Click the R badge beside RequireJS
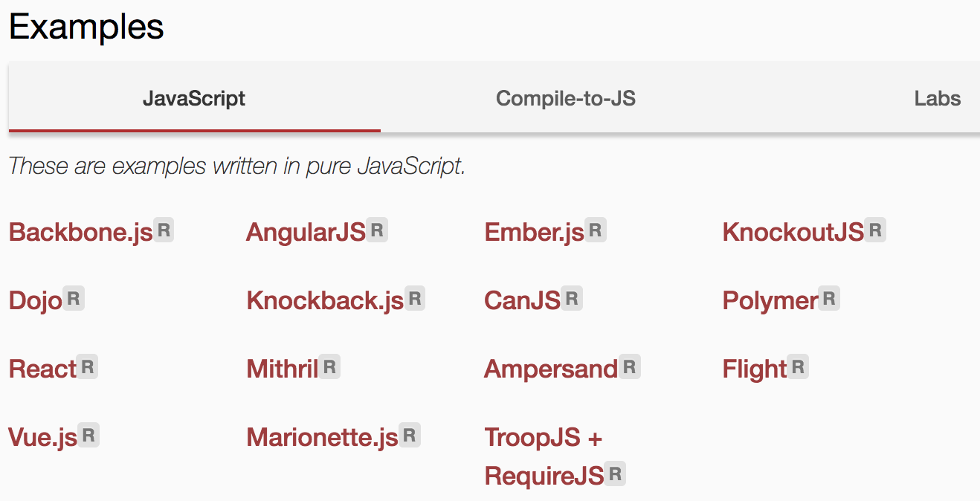The image size is (980, 501). click(615, 473)
